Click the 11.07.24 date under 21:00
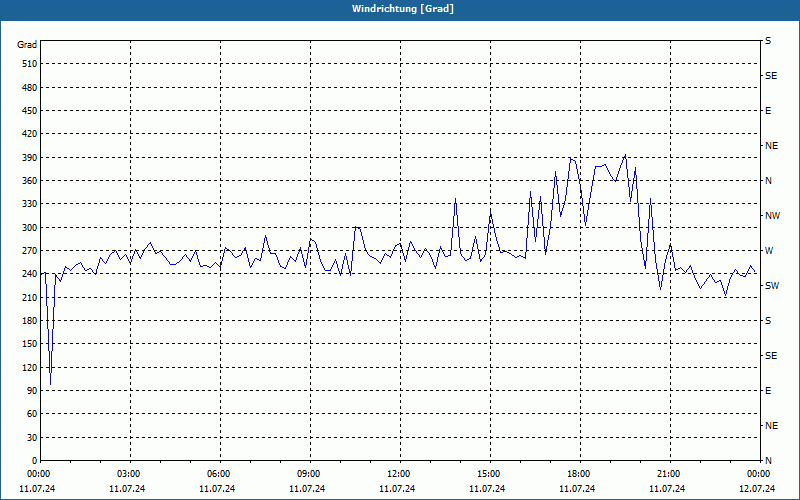This screenshot has width=800, height=500. click(667, 489)
